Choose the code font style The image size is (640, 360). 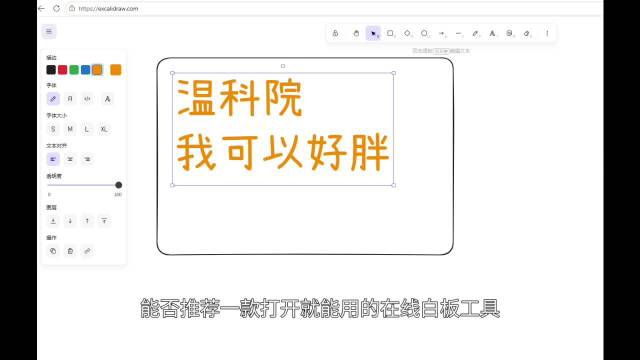[x=87, y=99]
